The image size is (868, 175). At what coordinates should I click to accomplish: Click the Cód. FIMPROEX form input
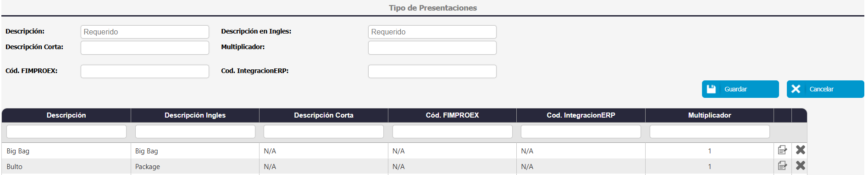click(x=145, y=71)
